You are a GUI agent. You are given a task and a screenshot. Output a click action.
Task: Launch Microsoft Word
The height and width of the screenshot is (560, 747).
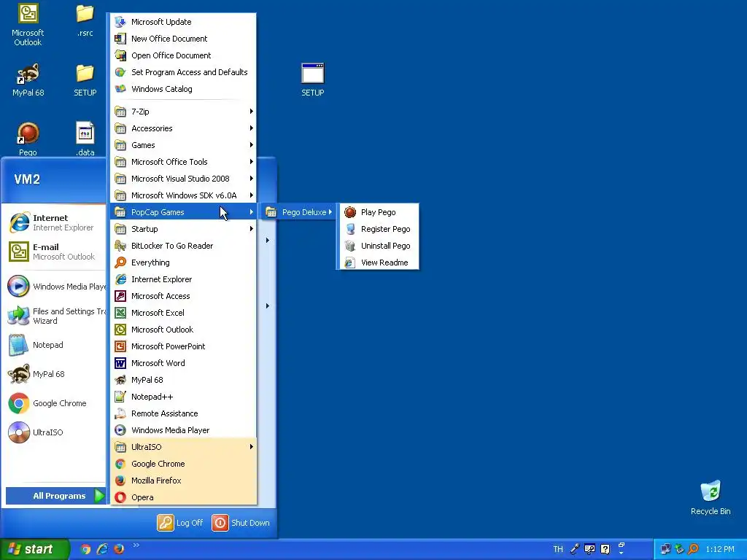coord(184,363)
